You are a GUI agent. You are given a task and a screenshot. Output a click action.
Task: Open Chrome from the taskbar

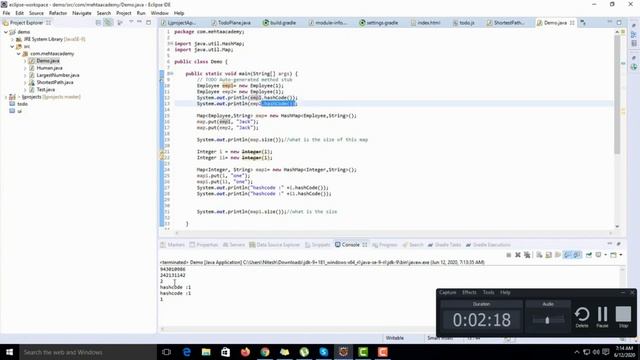tap(265, 352)
